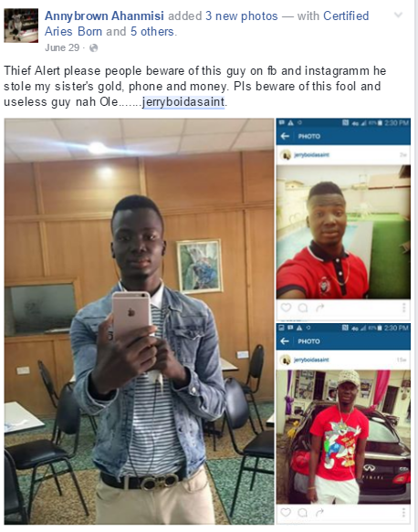Tap share arrow under red polo selfie
Image resolution: width=418 pixels, height=532 pixels.
[x=319, y=308]
